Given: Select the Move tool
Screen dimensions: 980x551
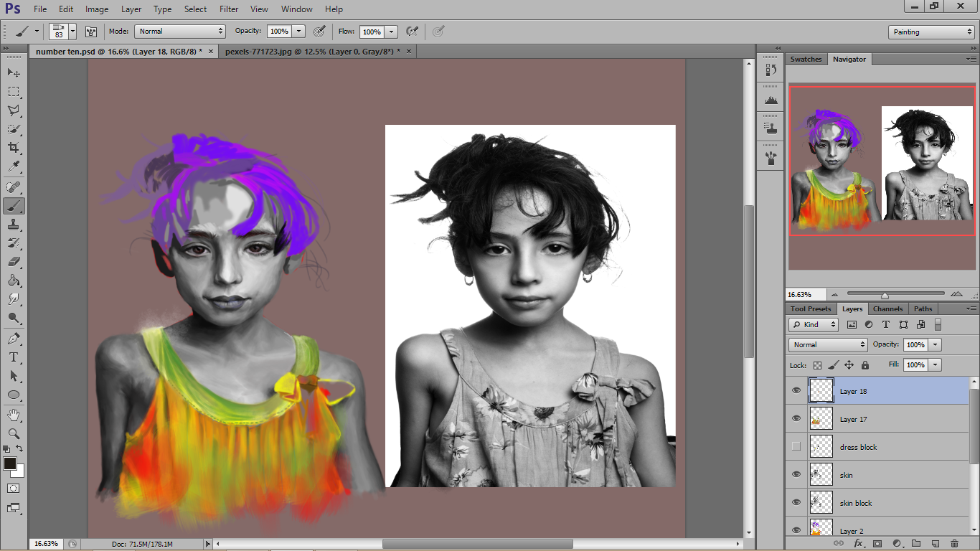Looking at the screenshot, I should pyautogui.click(x=14, y=72).
